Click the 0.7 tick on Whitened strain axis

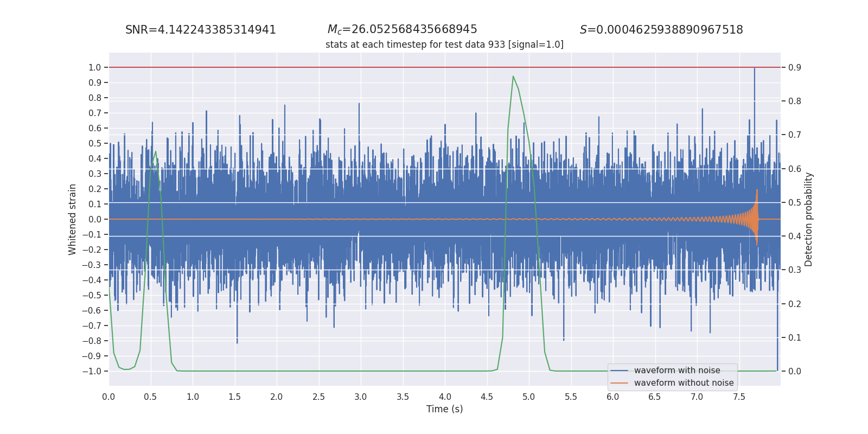click(95, 113)
